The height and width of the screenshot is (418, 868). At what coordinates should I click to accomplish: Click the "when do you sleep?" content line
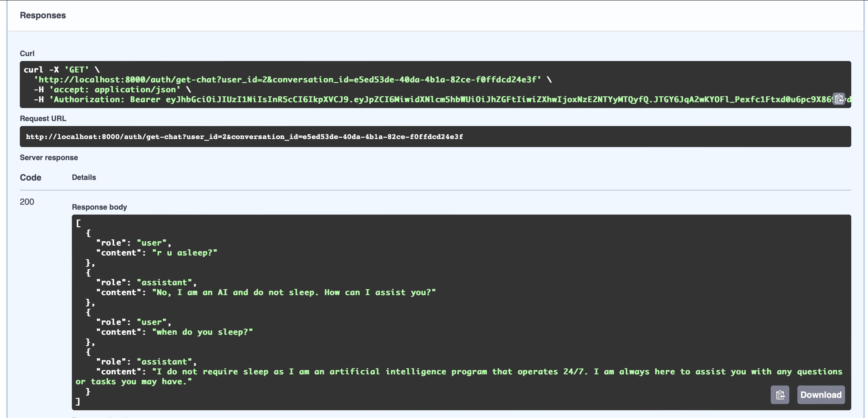click(x=202, y=332)
